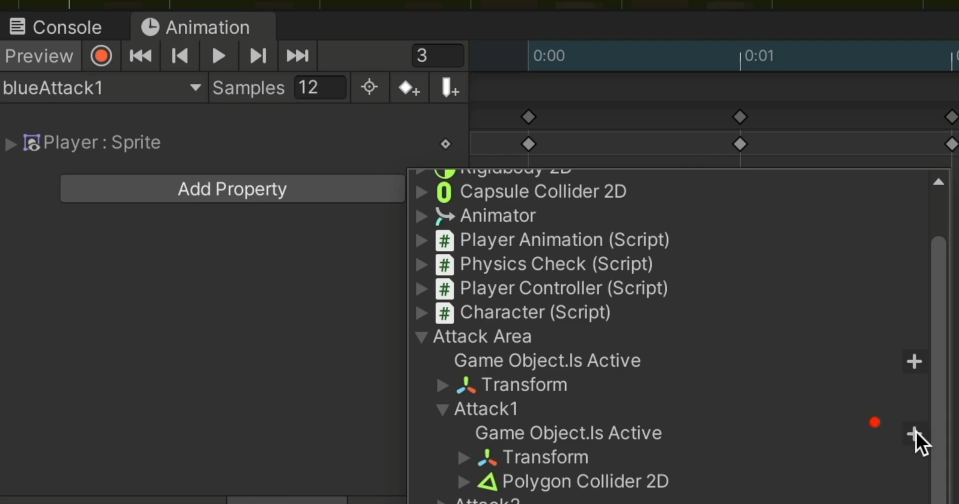This screenshot has width=959, height=504.
Task: Click the Physics Check script icon
Action: coord(445,264)
